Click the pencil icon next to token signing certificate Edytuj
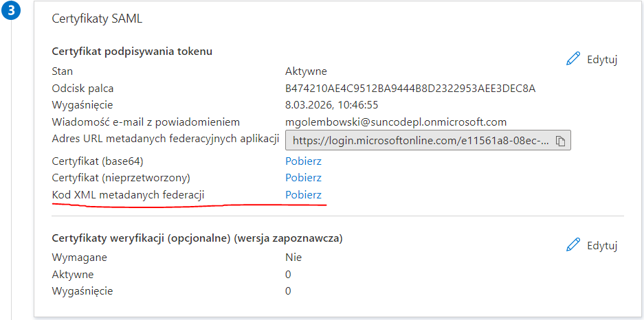Viewport: 644px width, 320px height. pyautogui.click(x=573, y=59)
